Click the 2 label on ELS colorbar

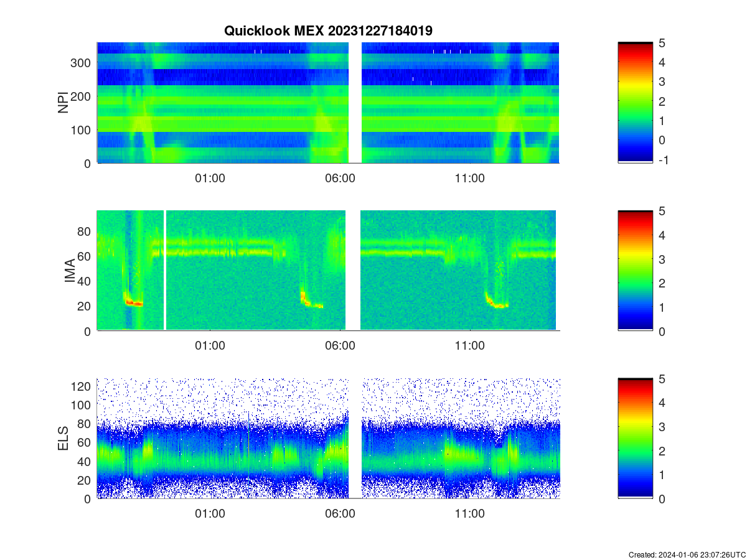(662, 450)
